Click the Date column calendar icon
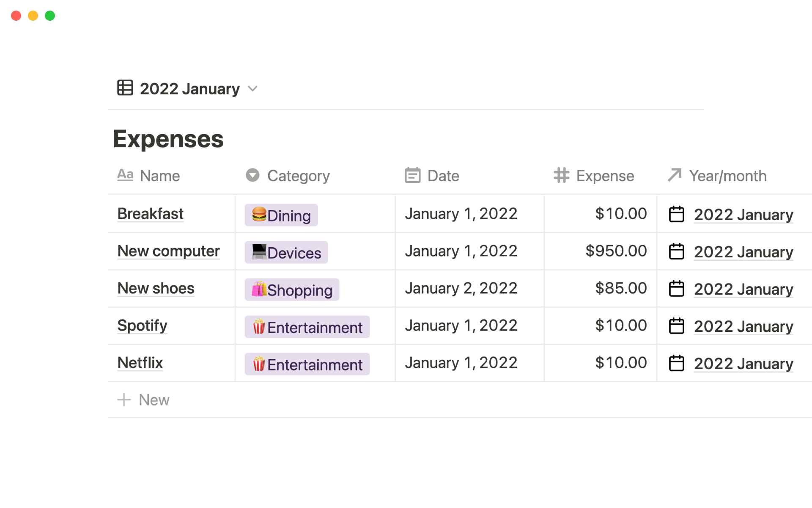 tap(412, 175)
